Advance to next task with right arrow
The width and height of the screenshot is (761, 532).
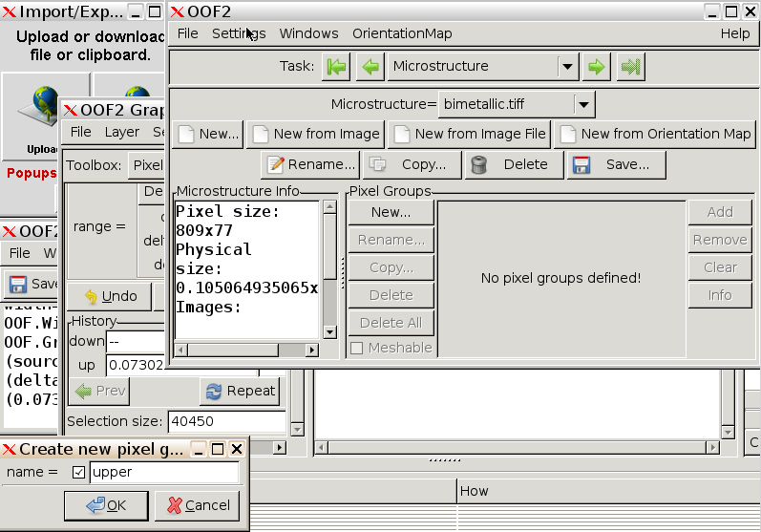point(597,67)
